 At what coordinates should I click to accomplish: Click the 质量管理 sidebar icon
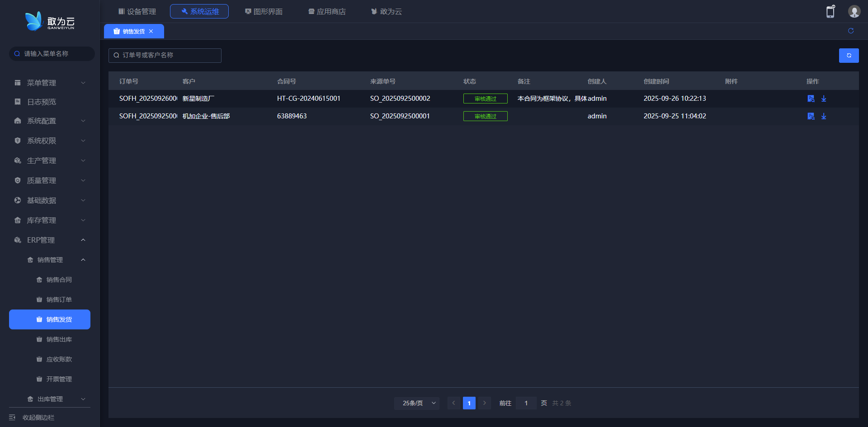point(18,180)
